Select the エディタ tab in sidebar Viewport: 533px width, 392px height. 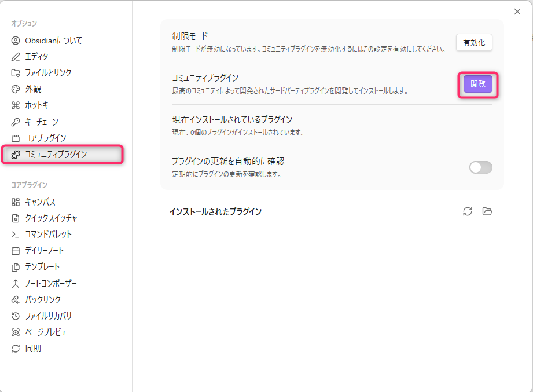[x=36, y=57]
